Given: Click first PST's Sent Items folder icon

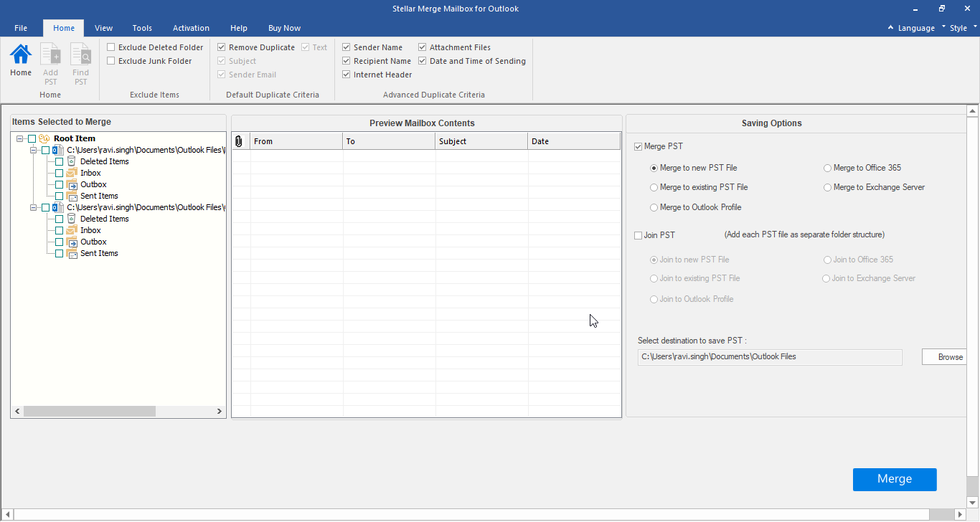Looking at the screenshot, I should pyautogui.click(x=72, y=196).
